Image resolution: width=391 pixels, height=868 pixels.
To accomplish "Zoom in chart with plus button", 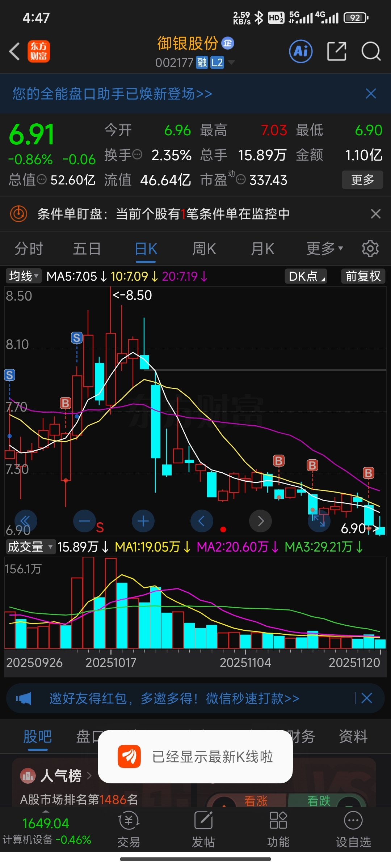I will [143, 521].
